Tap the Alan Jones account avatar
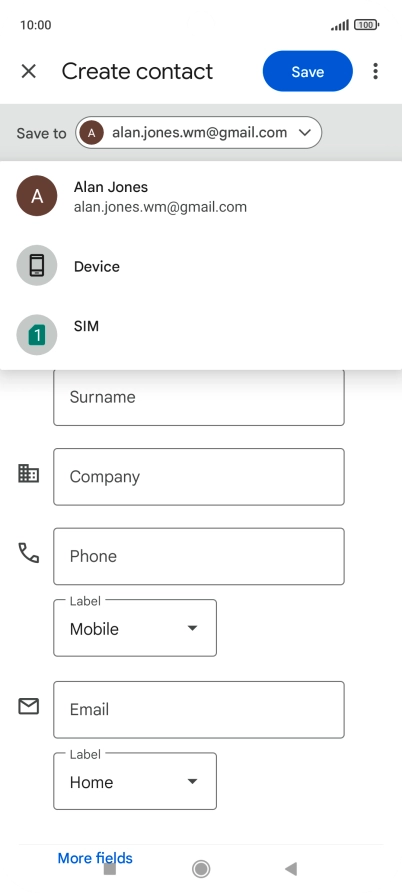This screenshot has height=893, width=402. (x=36, y=196)
